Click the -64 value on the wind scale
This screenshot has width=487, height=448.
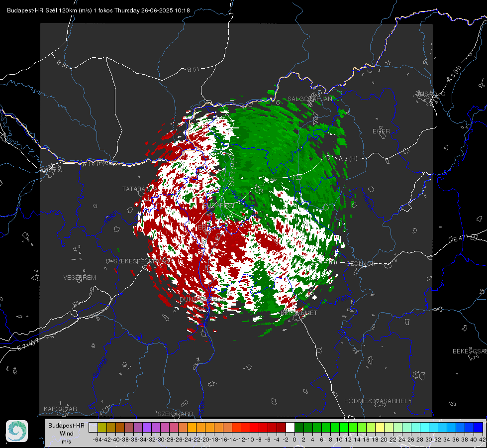tap(97, 440)
